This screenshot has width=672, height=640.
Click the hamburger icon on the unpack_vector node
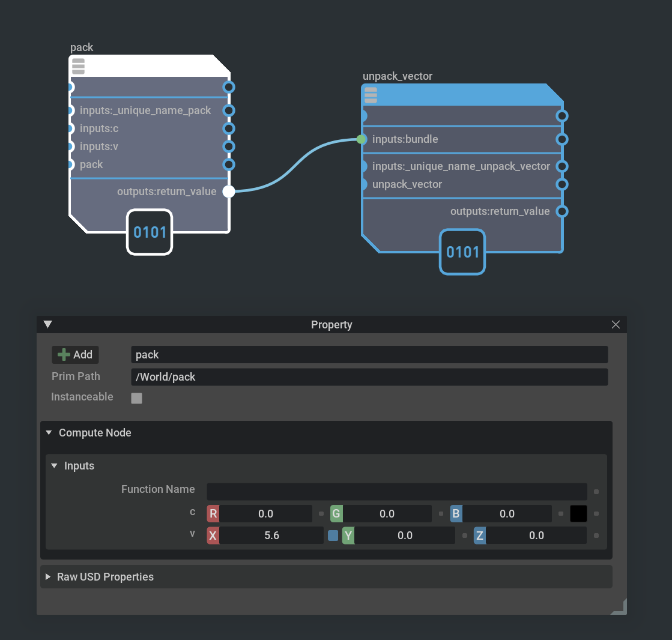371,94
